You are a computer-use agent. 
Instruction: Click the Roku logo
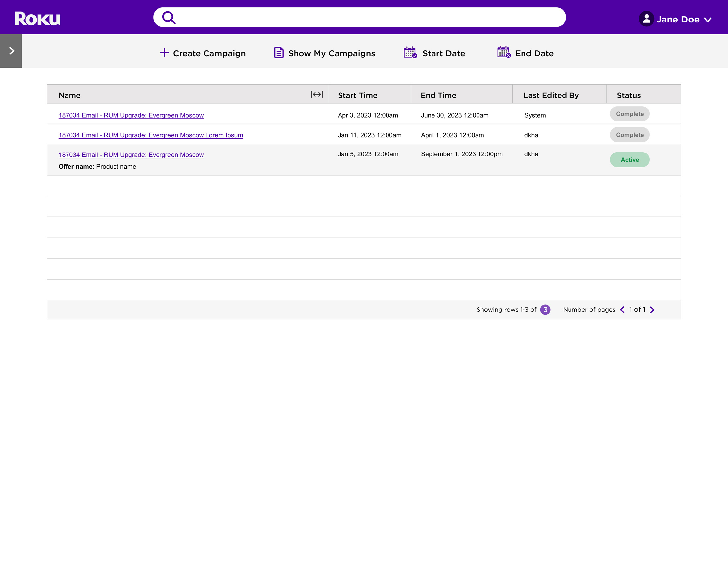[x=37, y=19]
